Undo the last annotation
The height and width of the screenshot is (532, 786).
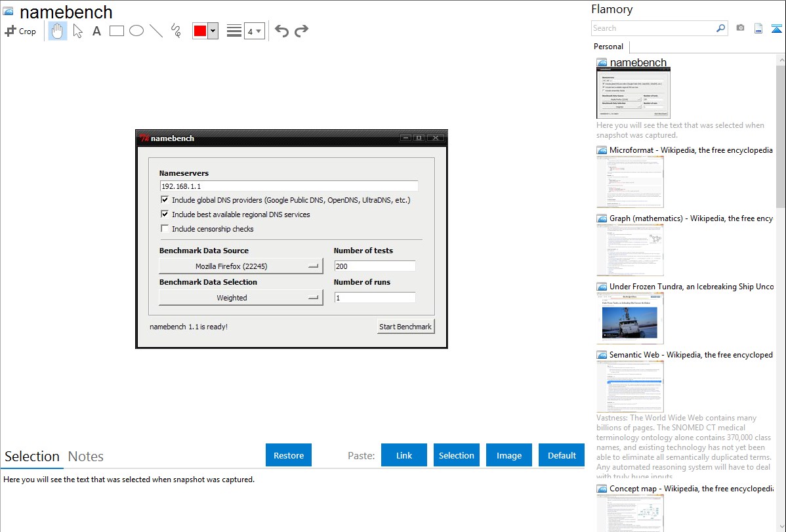[x=281, y=31]
